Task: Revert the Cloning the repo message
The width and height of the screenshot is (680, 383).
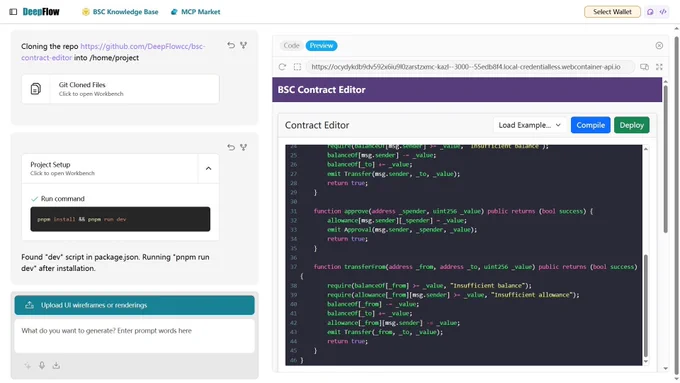Action: 231,45
